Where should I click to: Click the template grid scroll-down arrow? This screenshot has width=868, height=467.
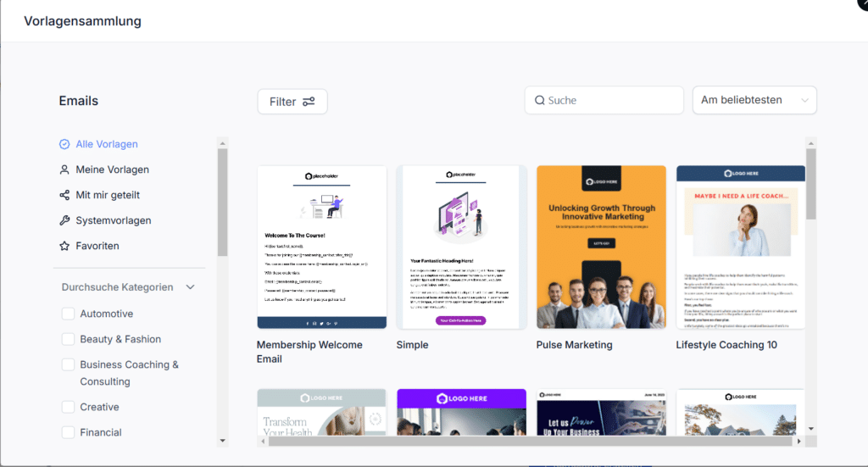click(811, 429)
